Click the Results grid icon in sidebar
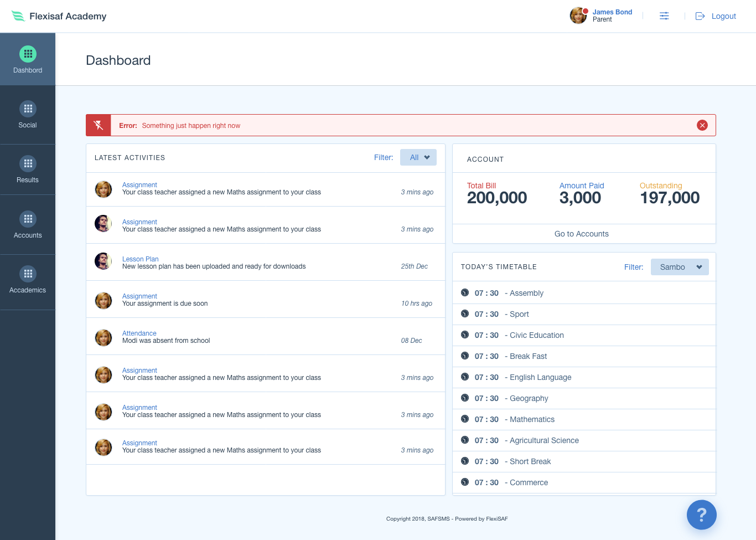The width and height of the screenshot is (756, 540). point(28,163)
